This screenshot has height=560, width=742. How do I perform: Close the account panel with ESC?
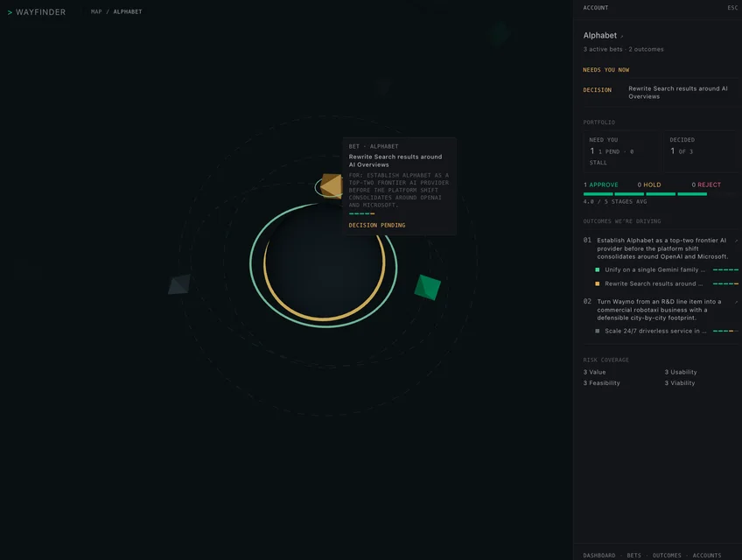coord(732,8)
